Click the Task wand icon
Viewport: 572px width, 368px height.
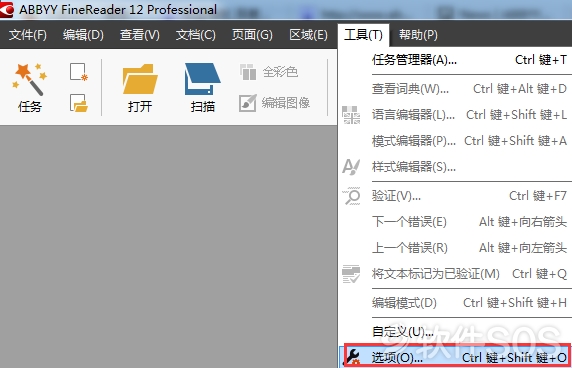pyautogui.click(x=30, y=79)
